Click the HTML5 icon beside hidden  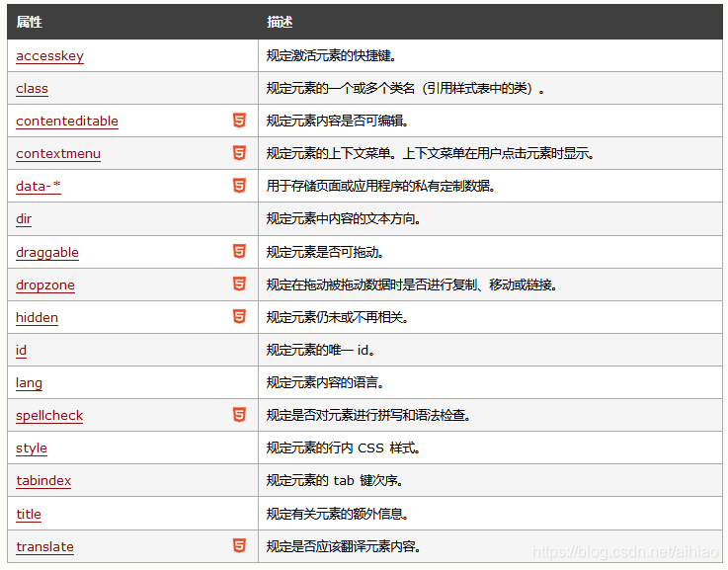coord(239,316)
